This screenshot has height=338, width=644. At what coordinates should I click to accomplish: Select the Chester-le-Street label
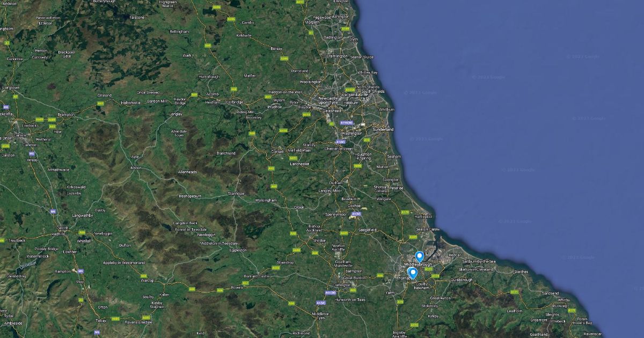pyautogui.click(x=339, y=148)
